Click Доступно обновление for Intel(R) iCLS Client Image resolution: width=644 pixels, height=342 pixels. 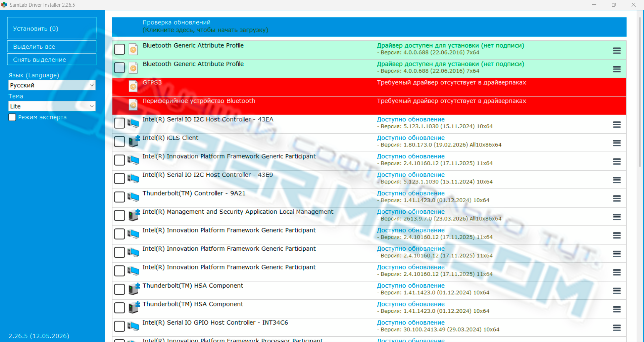411,138
